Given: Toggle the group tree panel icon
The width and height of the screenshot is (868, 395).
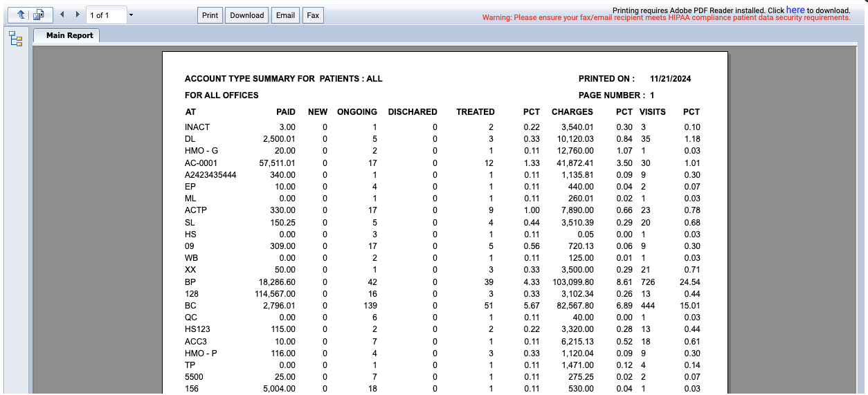Looking at the screenshot, I should [15, 39].
